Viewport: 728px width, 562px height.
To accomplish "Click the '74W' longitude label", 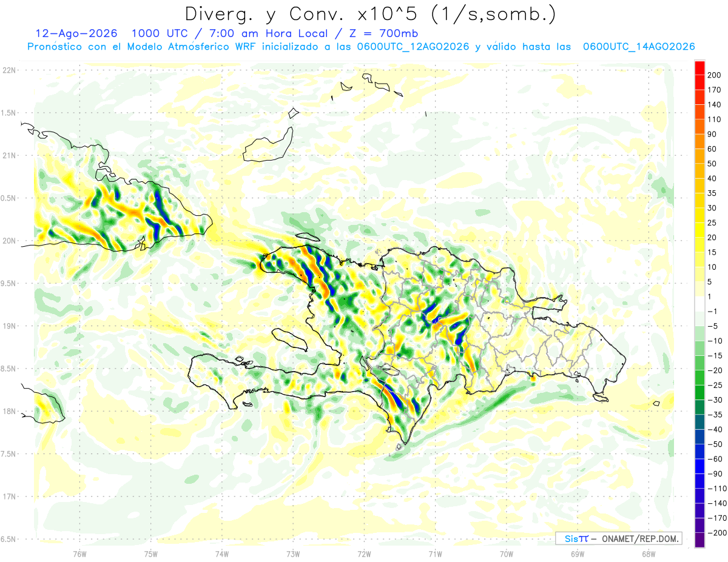I will pos(222,554).
